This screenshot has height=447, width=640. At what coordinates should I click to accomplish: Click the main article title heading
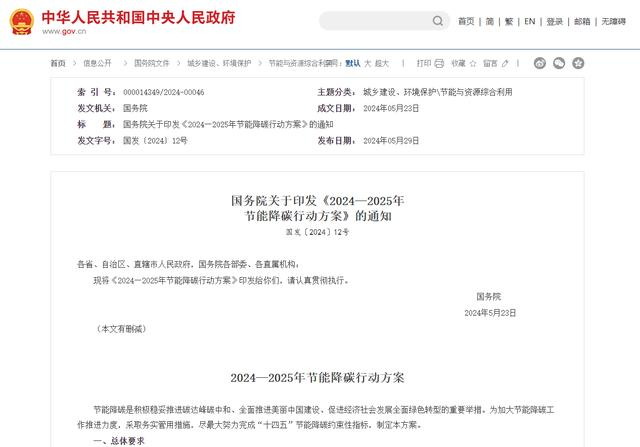click(318, 208)
